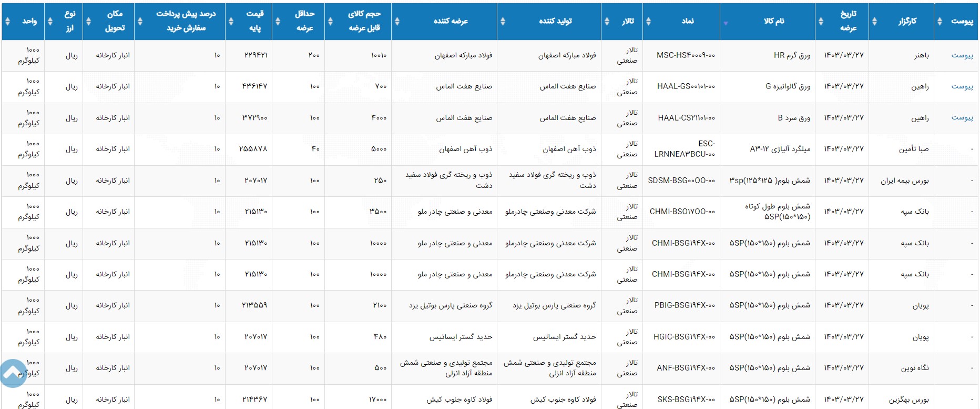The height and width of the screenshot is (409, 980).
Task: Click minimum supply value 40
Action: click(x=315, y=149)
